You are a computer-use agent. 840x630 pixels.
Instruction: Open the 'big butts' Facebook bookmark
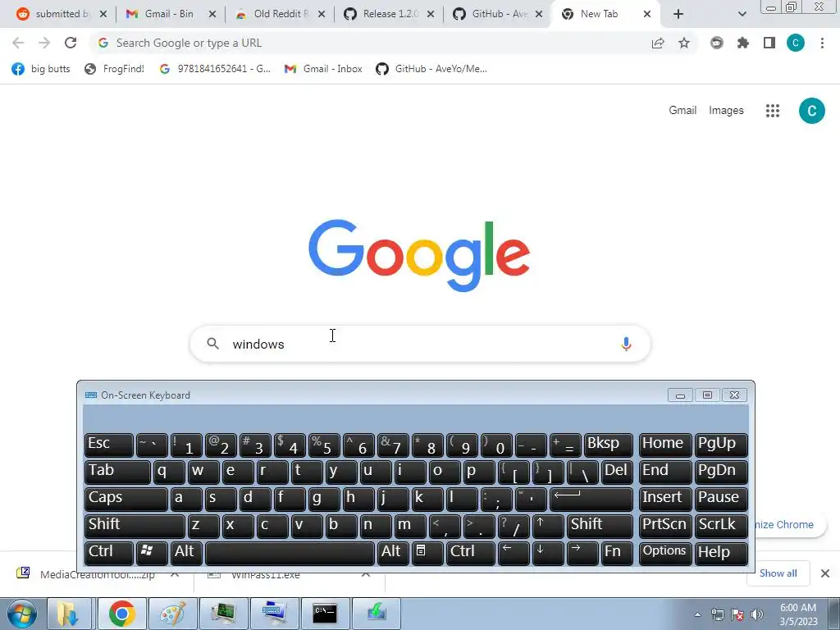41,69
